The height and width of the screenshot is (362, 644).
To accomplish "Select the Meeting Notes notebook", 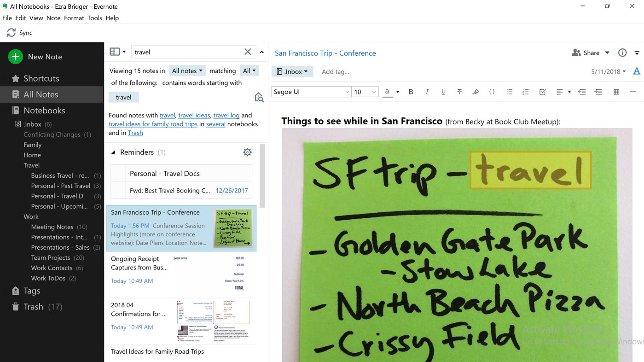I will point(52,227).
